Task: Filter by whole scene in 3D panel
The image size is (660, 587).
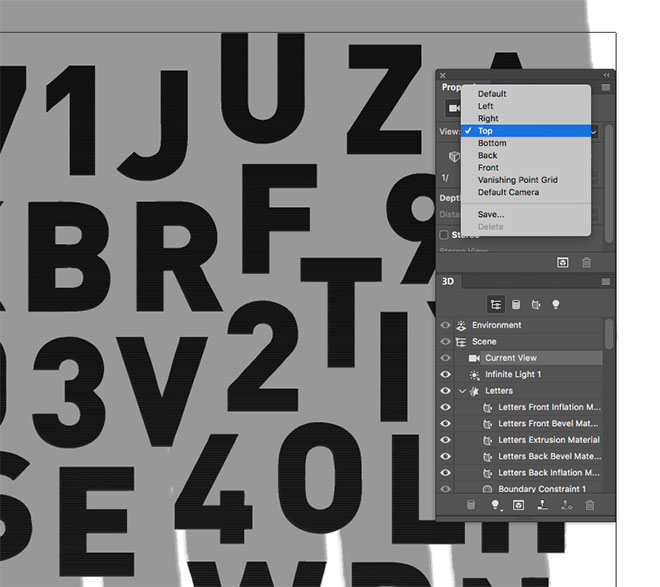Action: (496, 304)
